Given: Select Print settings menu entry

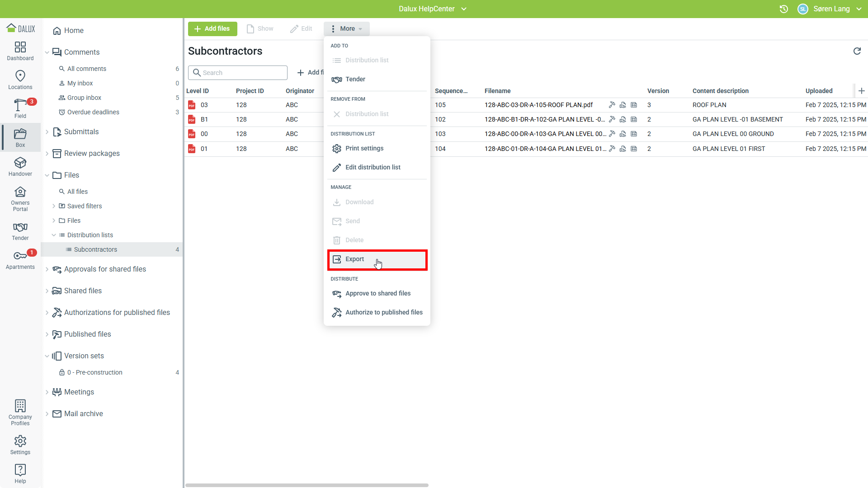Looking at the screenshot, I should coord(364,148).
